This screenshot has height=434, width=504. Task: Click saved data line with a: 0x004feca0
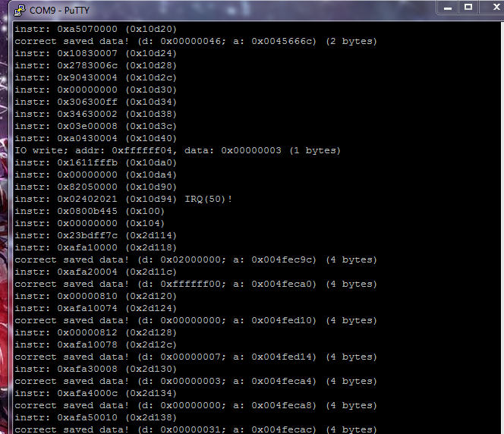196,285
